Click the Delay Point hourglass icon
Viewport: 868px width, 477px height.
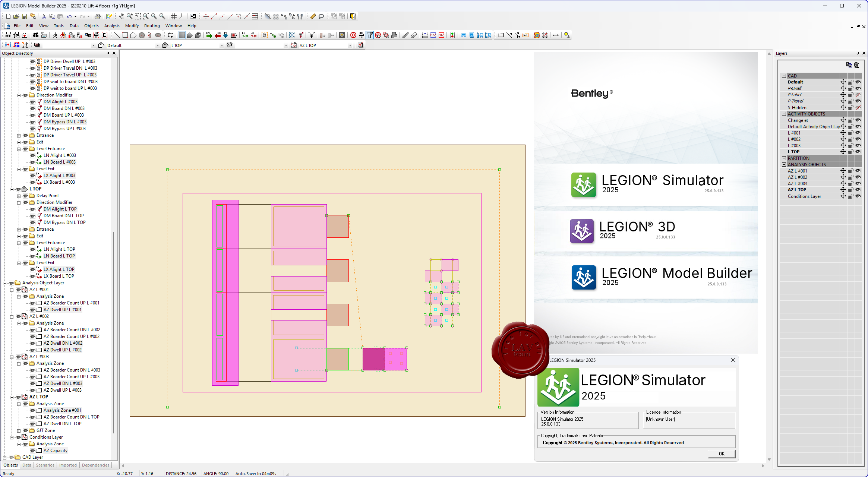click(x=264, y=35)
